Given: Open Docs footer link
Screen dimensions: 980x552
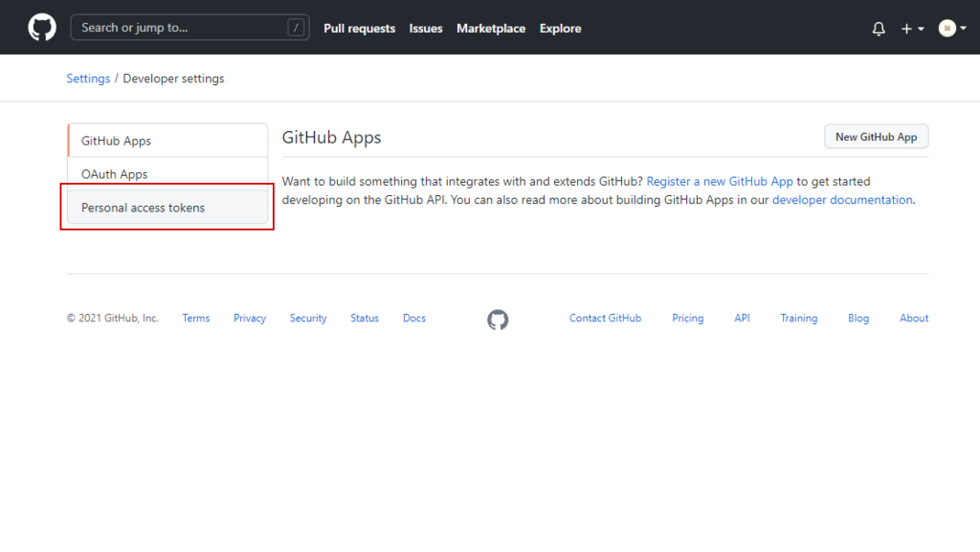Looking at the screenshot, I should (x=413, y=318).
